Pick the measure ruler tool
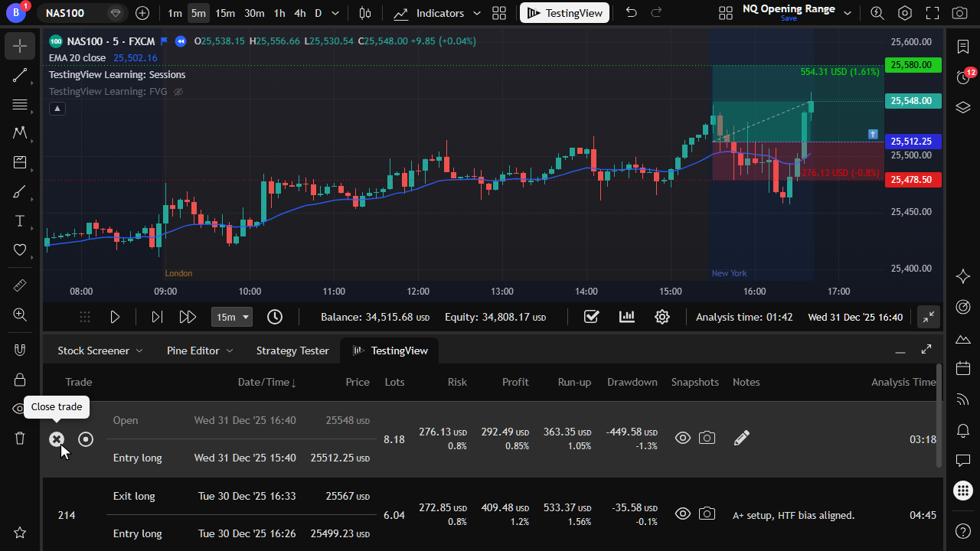Image resolution: width=980 pixels, height=551 pixels. [x=20, y=285]
